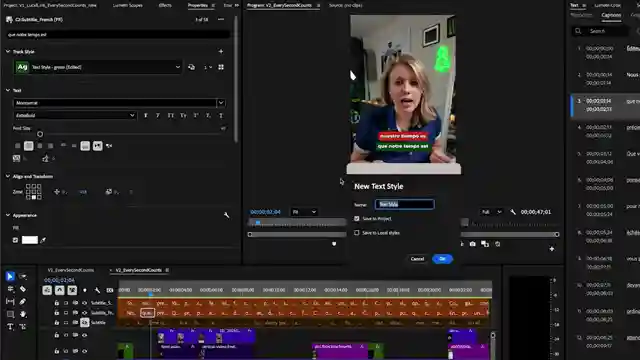Screen dimensions: 640x360
Task: Add a new track style plus icon
Action: 221,51
